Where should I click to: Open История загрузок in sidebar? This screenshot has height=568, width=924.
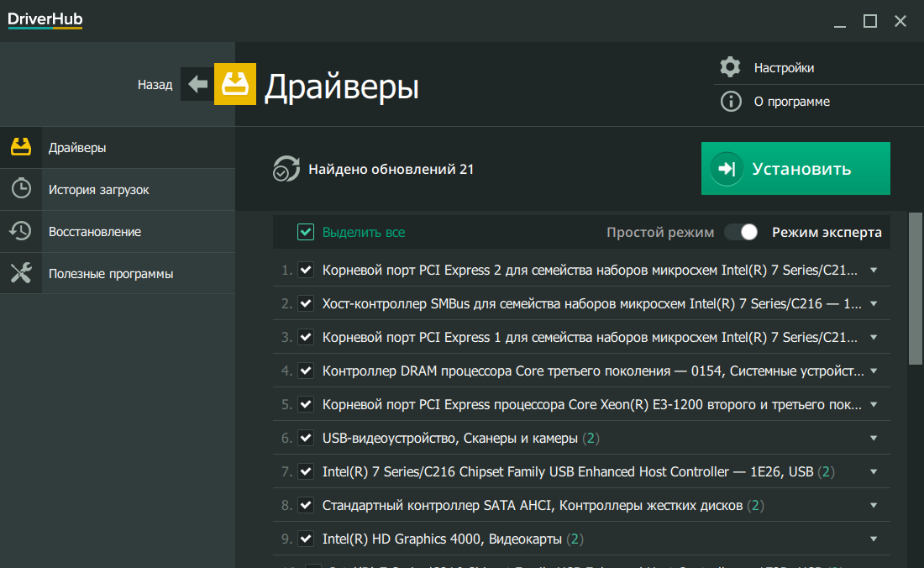pos(118,189)
